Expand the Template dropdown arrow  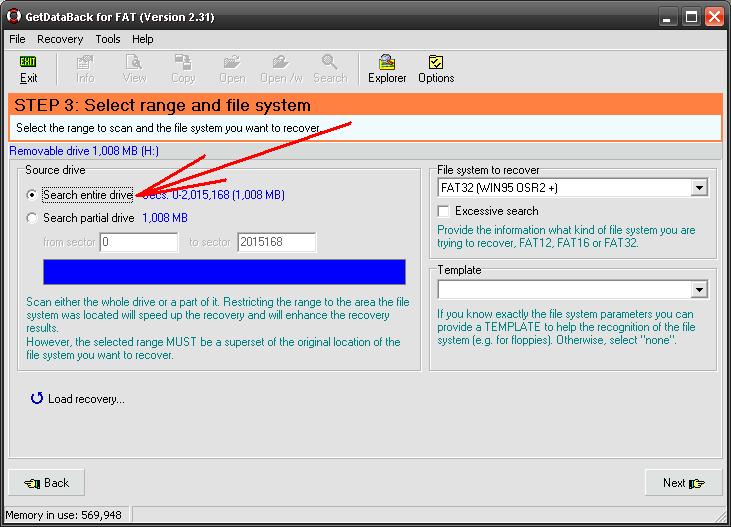699,290
